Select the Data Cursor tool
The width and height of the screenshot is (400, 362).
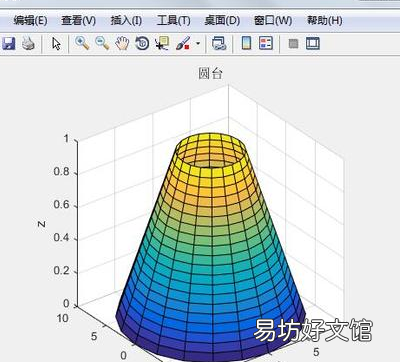[162, 43]
